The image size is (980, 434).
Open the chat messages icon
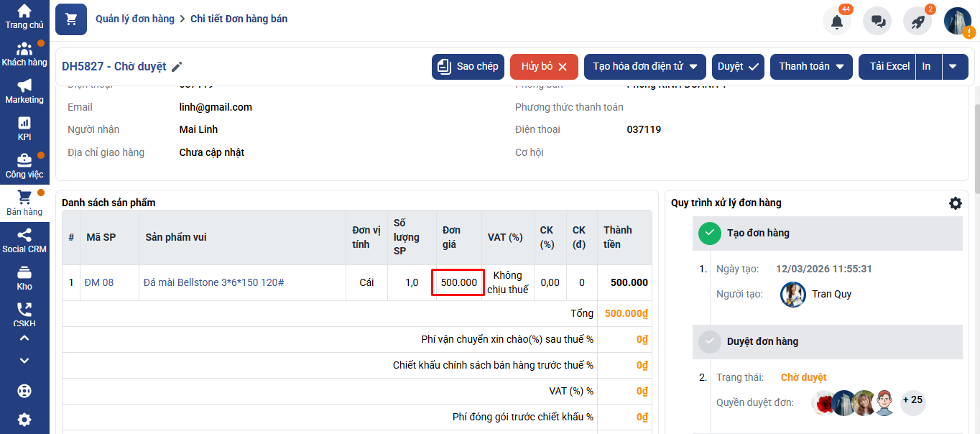[x=877, y=22]
